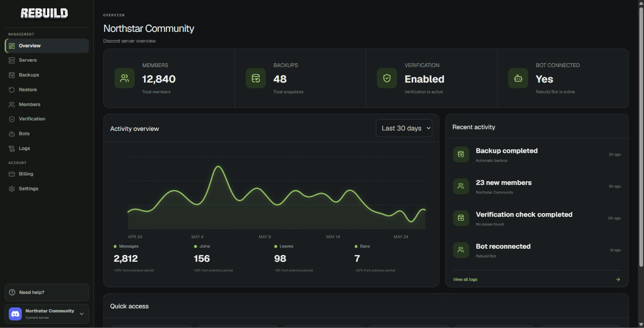The image size is (644, 328).
Task: Click the Quick access heading
Action: 130,306
